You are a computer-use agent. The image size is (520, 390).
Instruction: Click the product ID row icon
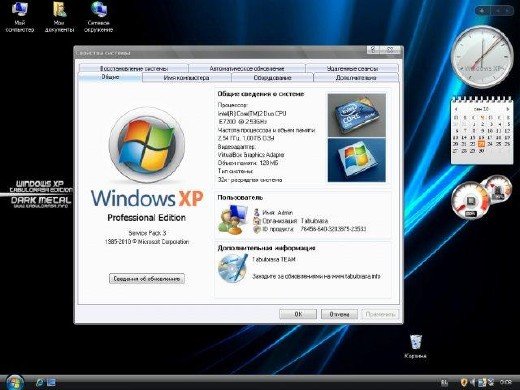(x=256, y=229)
